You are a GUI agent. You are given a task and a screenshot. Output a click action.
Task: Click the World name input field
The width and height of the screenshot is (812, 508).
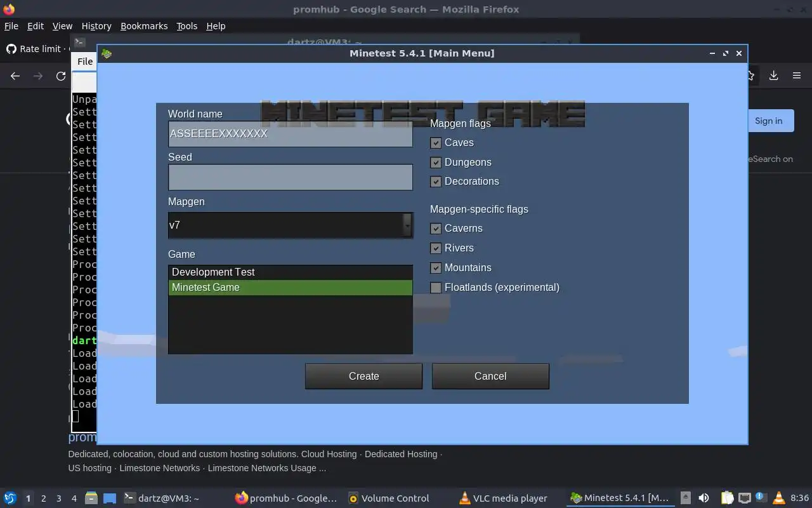291,134
